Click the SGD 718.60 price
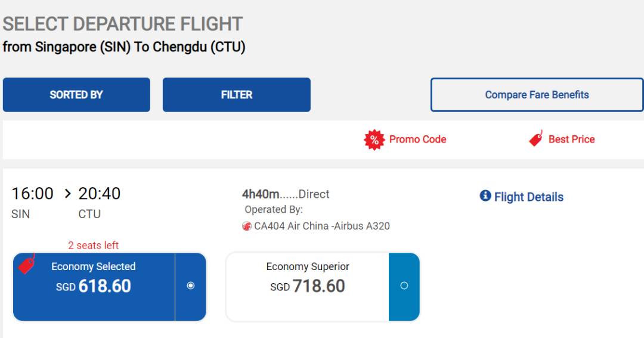 (x=308, y=286)
